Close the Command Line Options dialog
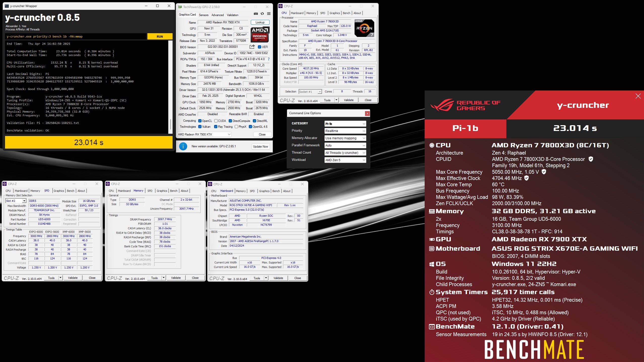This screenshot has height=362, width=644. click(367, 113)
